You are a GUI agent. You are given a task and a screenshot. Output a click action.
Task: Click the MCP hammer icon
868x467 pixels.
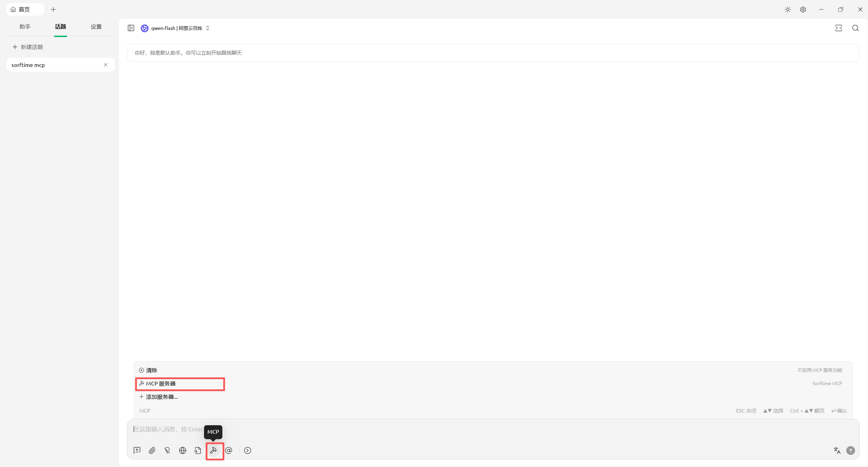click(214, 450)
